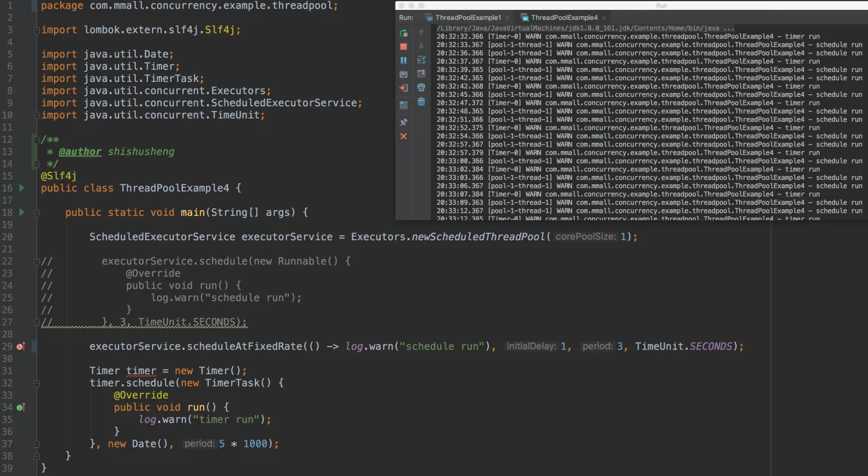Run main method from gutter arrow

(22, 212)
